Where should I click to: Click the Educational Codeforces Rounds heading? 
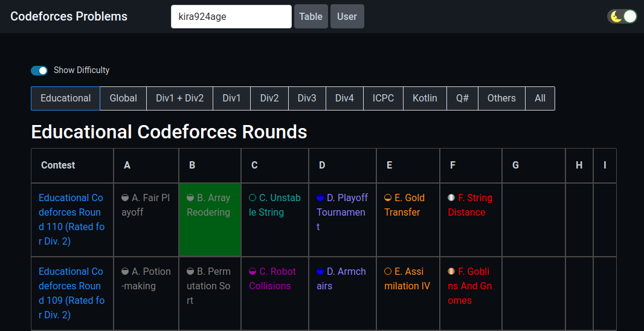coord(169,132)
